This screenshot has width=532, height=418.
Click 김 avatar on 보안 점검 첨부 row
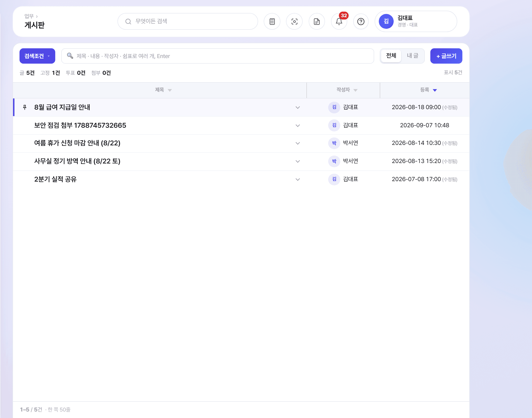pos(334,125)
